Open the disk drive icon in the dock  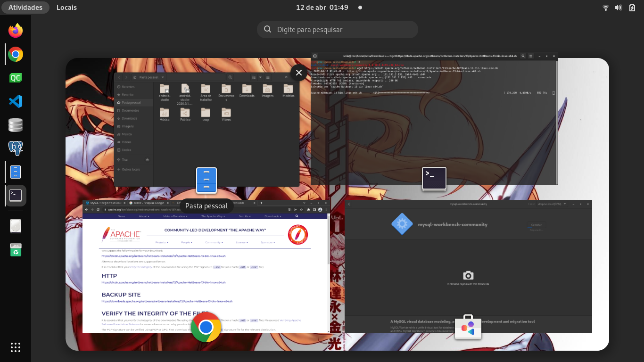(16, 226)
